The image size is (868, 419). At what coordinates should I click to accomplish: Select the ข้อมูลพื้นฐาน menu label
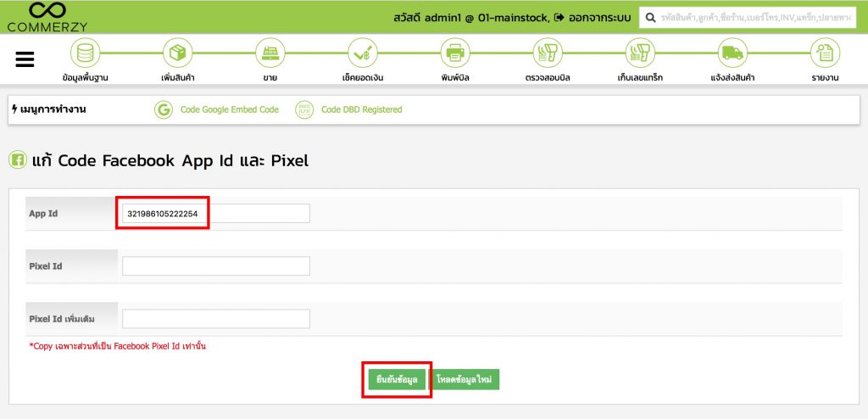86,77
